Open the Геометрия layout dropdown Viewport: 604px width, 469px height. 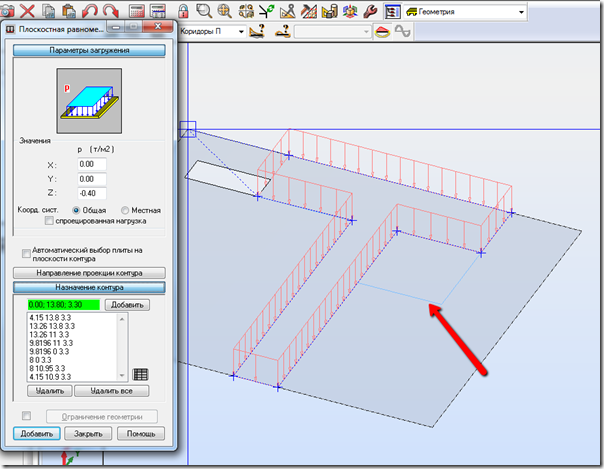point(520,12)
